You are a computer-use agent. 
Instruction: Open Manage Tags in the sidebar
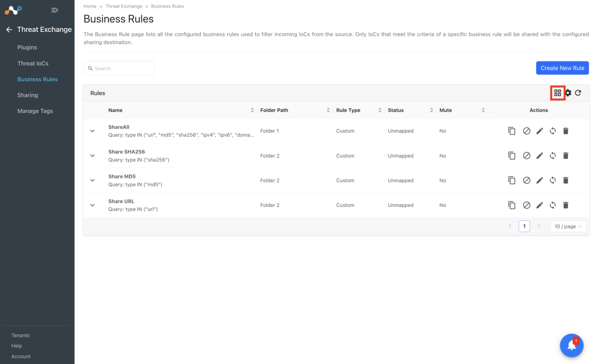pos(35,111)
